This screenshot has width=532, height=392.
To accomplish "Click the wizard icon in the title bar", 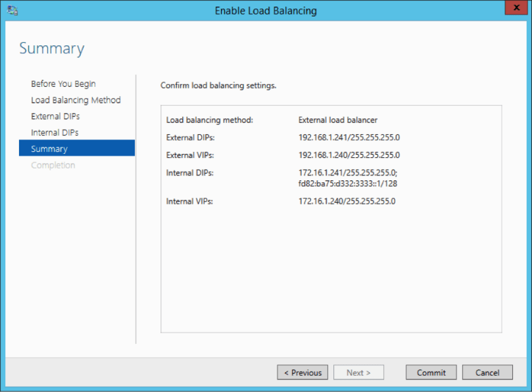I will [12, 11].
